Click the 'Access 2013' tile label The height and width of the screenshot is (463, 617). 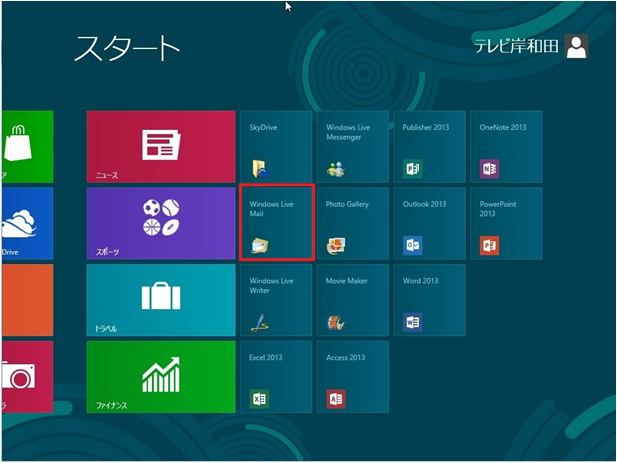point(345,358)
